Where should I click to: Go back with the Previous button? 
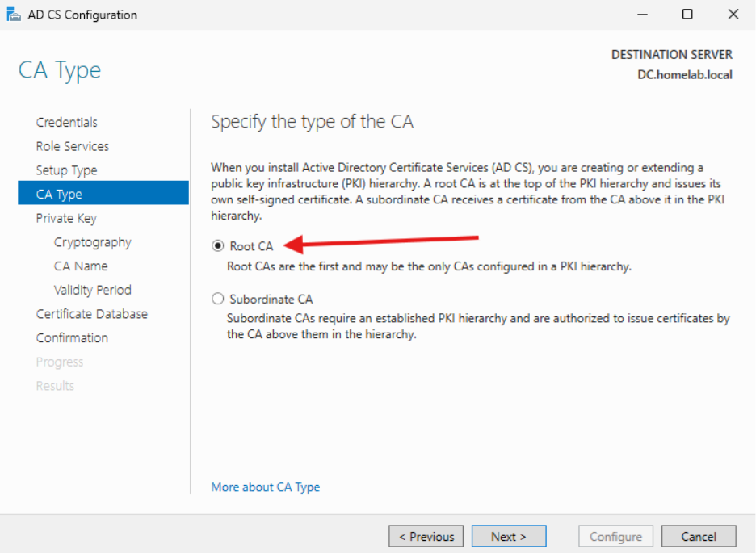[426, 536]
